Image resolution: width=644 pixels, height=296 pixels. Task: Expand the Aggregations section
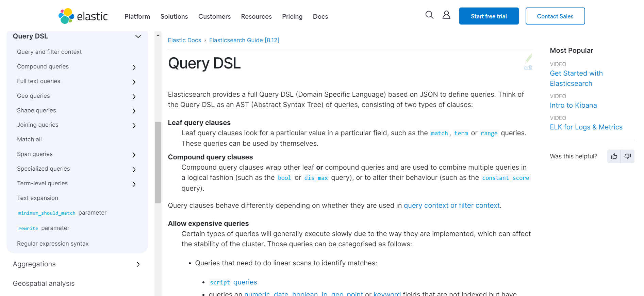pos(138,264)
